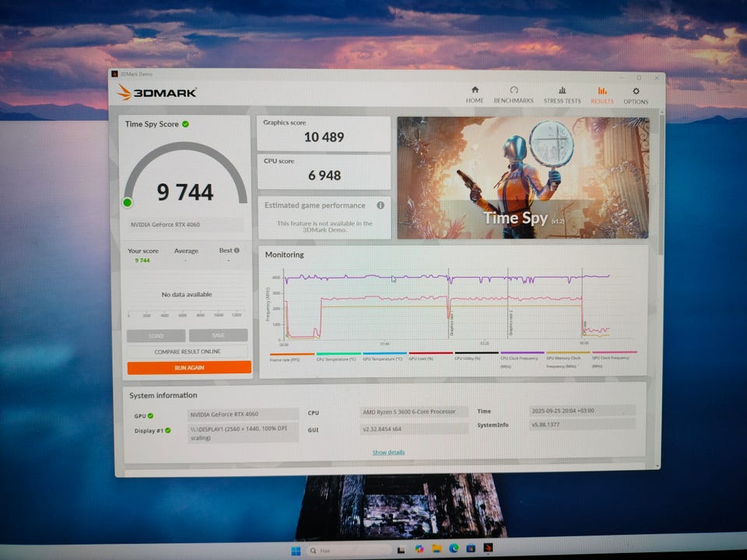
Task: Click the Load button
Action: [156, 336]
